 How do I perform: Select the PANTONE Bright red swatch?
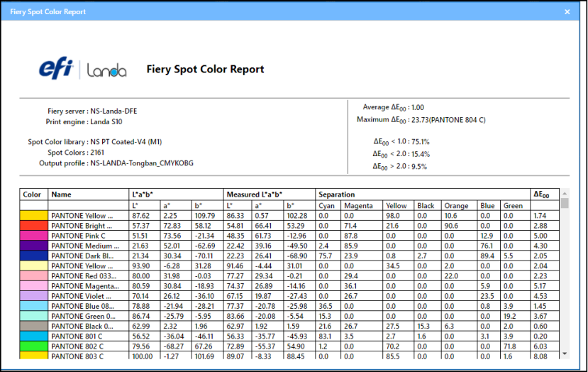[33, 226]
